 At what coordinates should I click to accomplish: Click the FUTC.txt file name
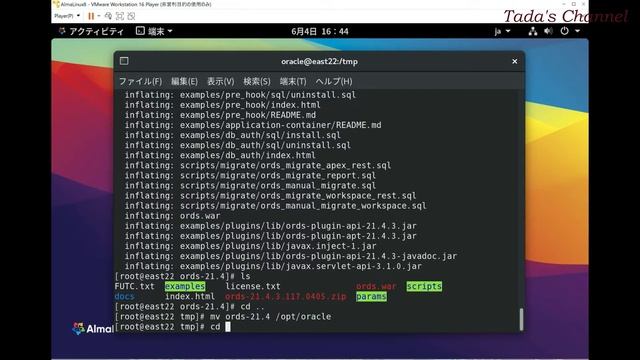click(x=135, y=286)
